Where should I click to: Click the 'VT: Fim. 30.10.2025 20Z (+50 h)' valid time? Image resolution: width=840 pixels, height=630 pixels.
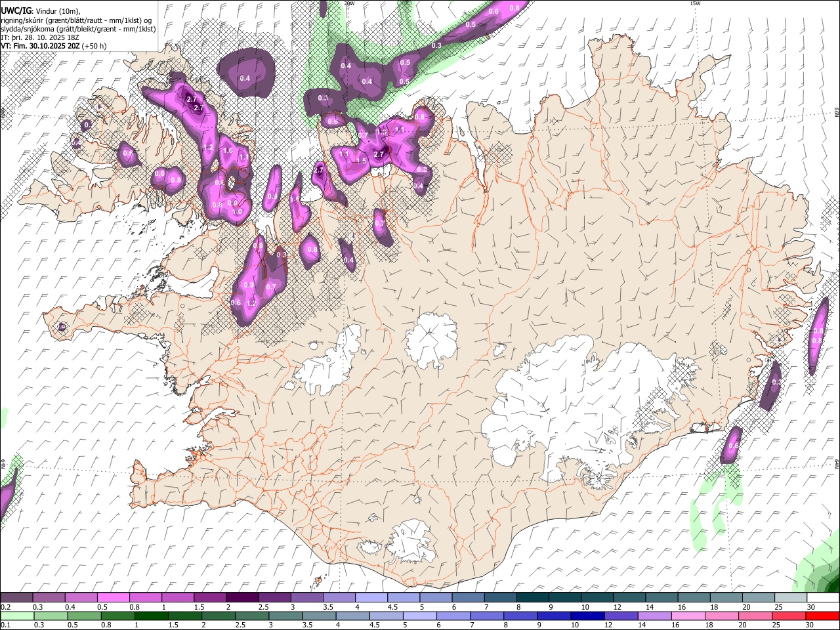point(54,46)
